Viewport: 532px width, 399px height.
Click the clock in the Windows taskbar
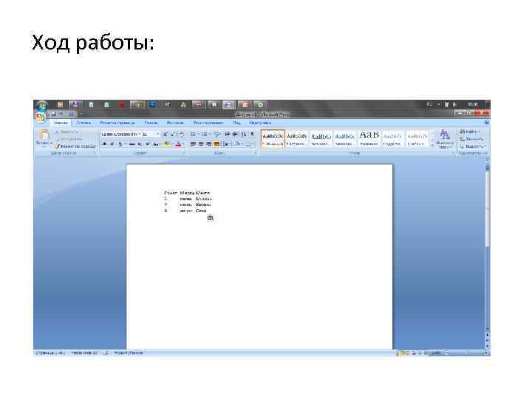click(473, 104)
